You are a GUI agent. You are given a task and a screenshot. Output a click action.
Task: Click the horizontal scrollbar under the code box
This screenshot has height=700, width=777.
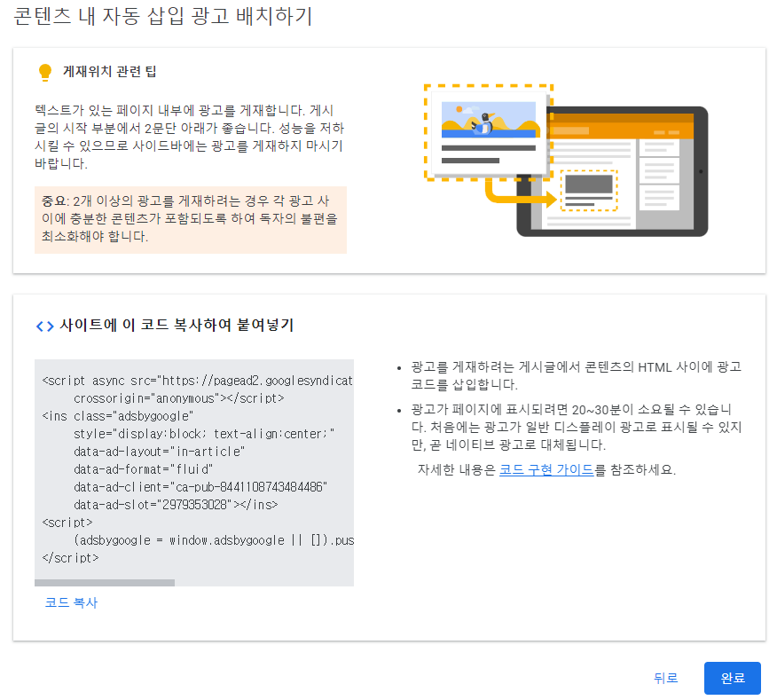(105, 583)
